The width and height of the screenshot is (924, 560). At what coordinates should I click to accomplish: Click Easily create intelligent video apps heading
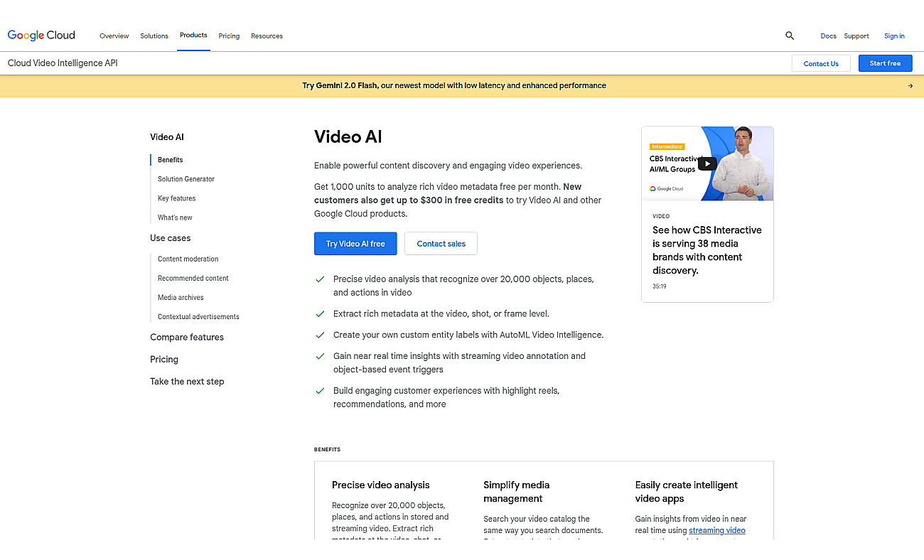[x=687, y=492]
